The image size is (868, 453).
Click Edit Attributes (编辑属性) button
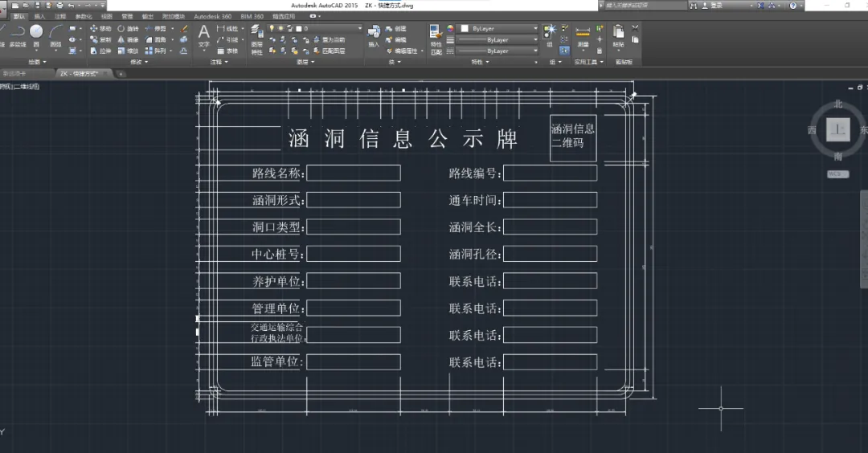[x=402, y=51]
